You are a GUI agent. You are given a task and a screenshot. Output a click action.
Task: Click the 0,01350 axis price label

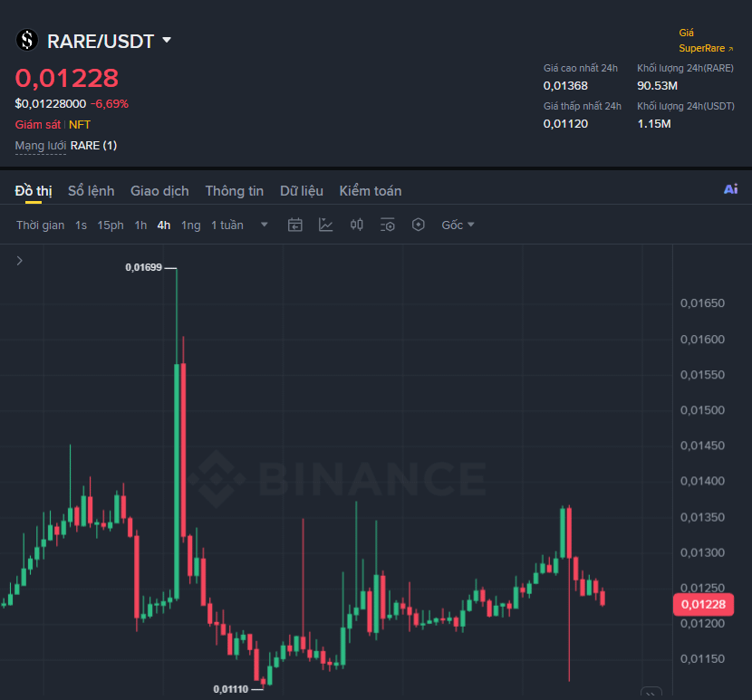702,517
